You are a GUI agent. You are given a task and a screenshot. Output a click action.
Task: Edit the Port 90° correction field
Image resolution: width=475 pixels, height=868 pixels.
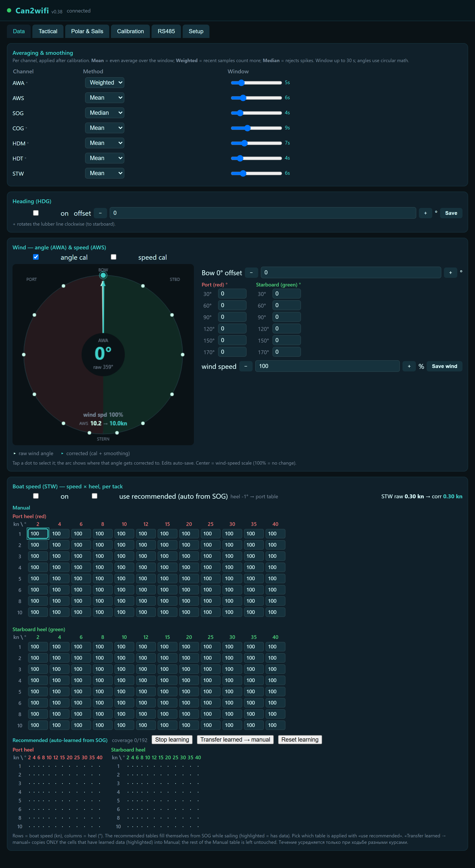click(232, 317)
